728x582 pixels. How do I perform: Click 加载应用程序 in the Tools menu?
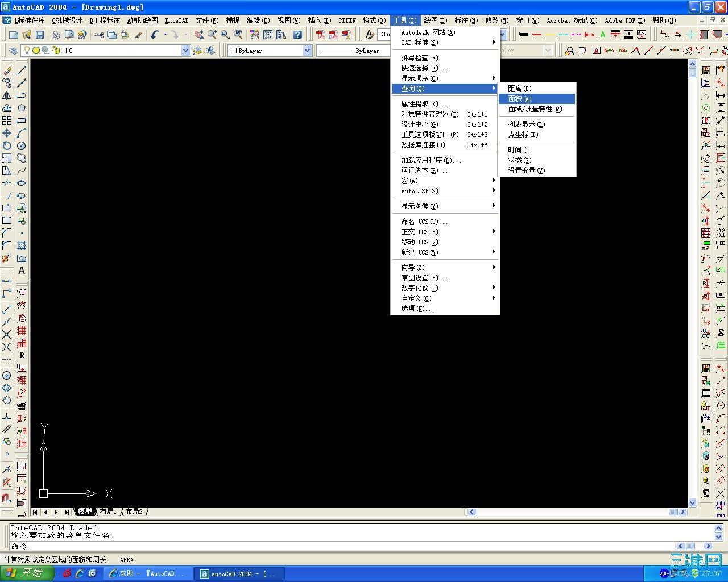[445, 160]
